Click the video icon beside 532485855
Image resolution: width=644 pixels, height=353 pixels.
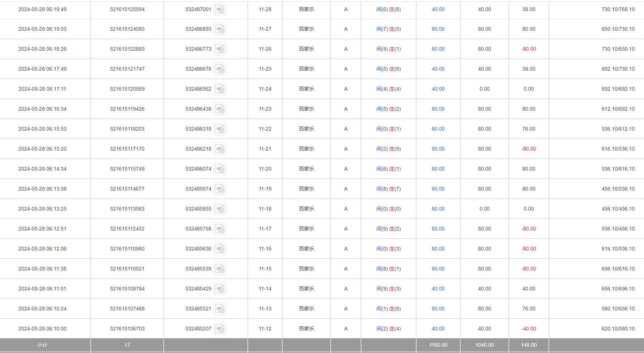pyautogui.click(x=220, y=209)
